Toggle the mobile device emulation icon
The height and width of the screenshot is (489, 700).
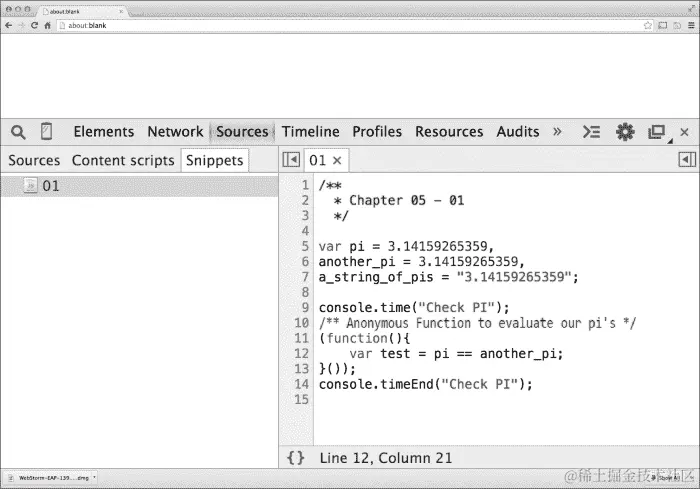click(x=46, y=132)
